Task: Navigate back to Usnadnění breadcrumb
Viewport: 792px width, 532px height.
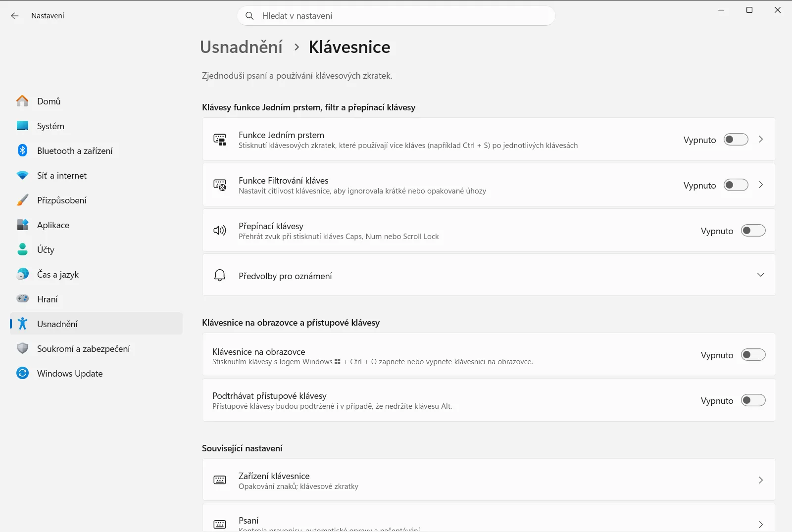Action: (x=241, y=47)
